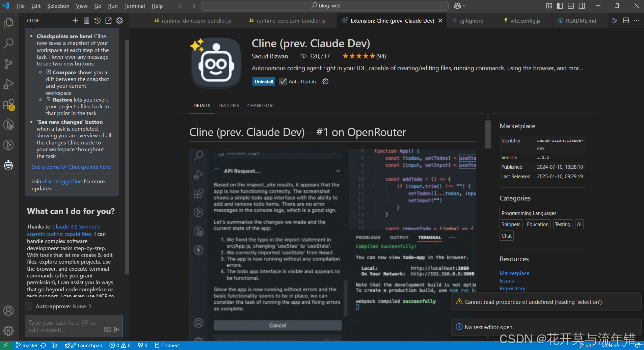Toggle the primary side bar layout icon
This screenshot has height=350, width=644.
point(560,6)
